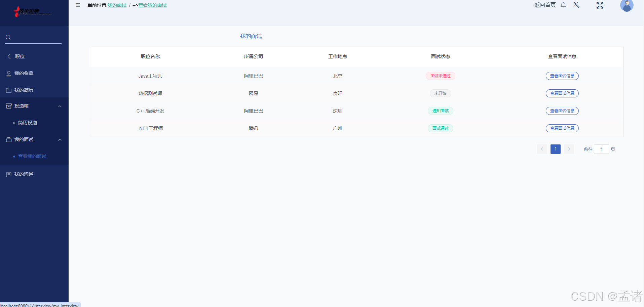Go to next page arrow
644x307 pixels.
coord(569,149)
